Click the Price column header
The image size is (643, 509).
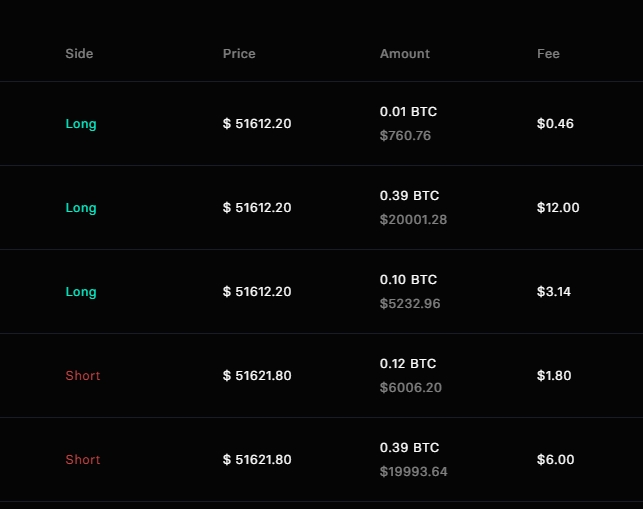point(239,54)
